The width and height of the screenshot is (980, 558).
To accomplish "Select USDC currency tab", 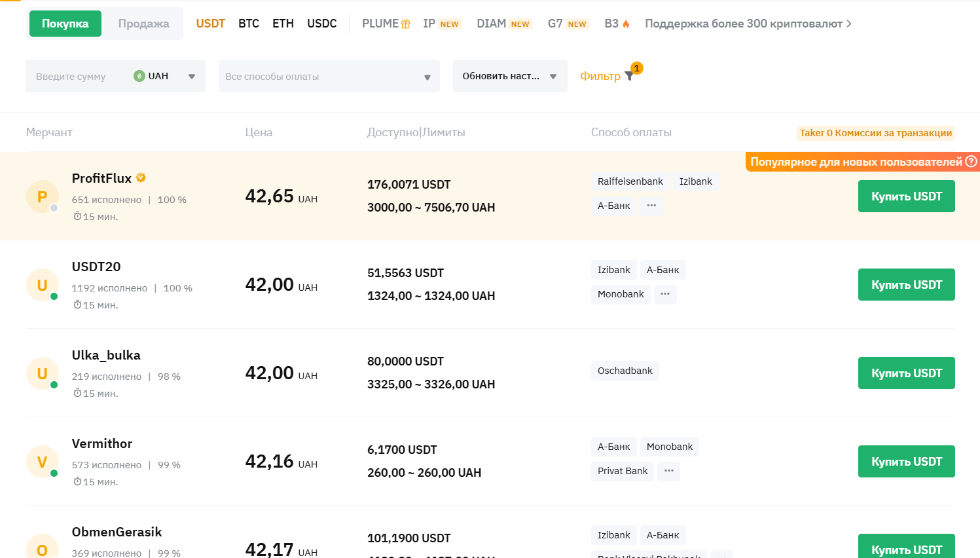I will pos(322,24).
